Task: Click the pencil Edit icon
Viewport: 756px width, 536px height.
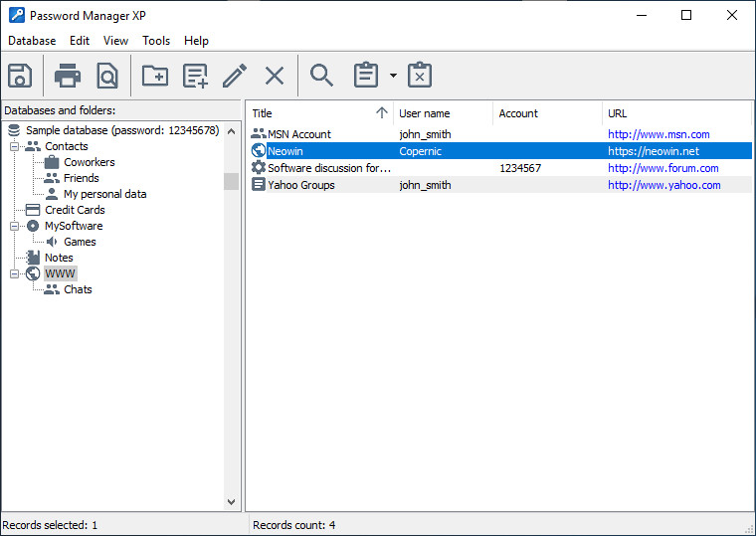Action: click(235, 76)
